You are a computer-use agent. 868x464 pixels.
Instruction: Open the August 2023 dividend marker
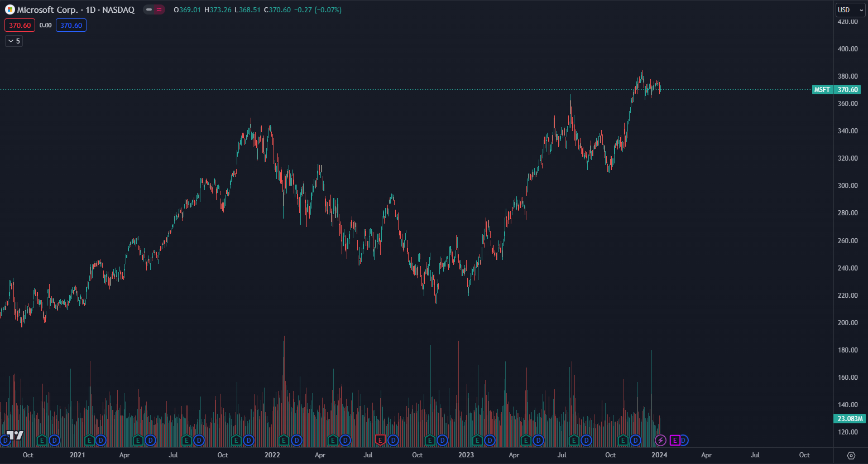(587, 440)
